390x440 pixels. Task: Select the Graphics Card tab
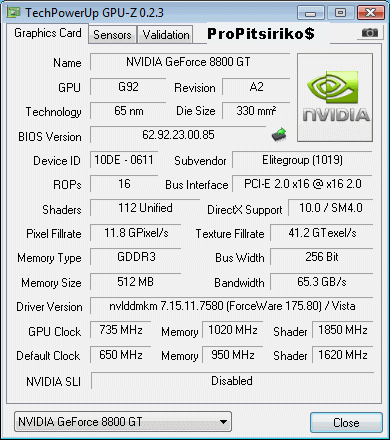pyautogui.click(x=48, y=33)
